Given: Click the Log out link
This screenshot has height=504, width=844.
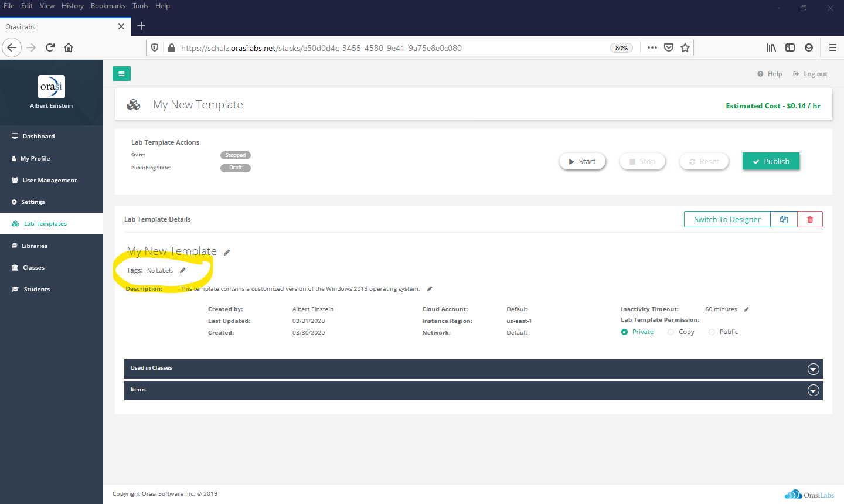Looking at the screenshot, I should 810,74.
